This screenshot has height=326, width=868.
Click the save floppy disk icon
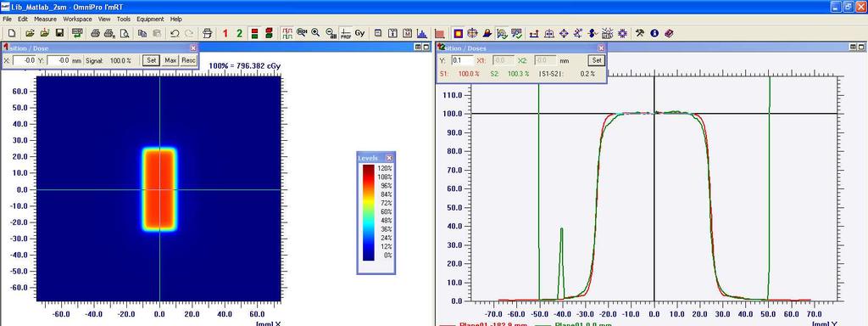(59, 33)
